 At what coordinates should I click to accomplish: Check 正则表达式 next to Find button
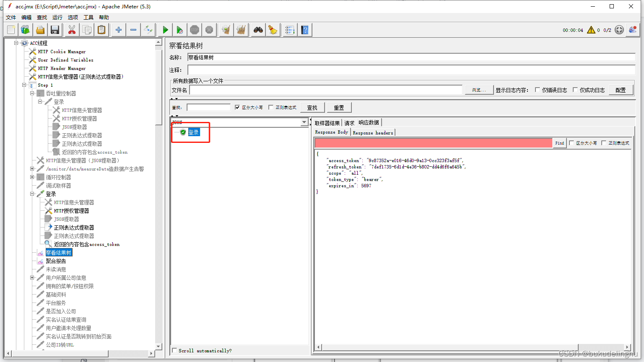tap(604, 143)
